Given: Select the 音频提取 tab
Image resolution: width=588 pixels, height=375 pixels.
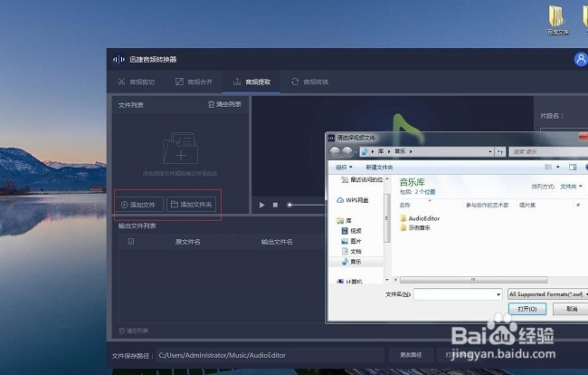Looking at the screenshot, I should tap(251, 82).
